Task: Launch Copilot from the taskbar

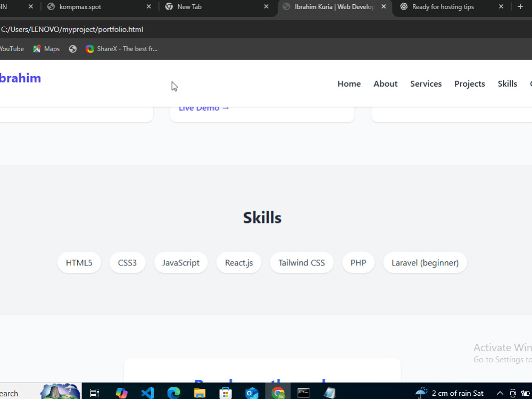Action: tap(121, 393)
